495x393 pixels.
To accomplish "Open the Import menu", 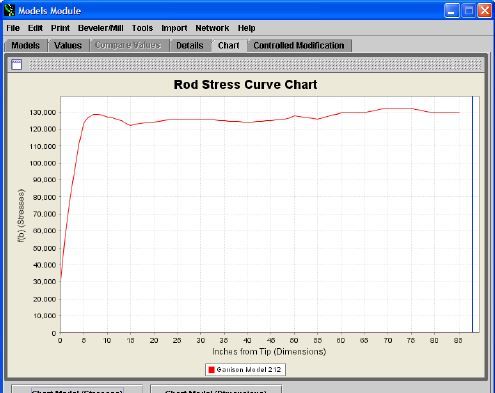I will pyautogui.click(x=174, y=28).
